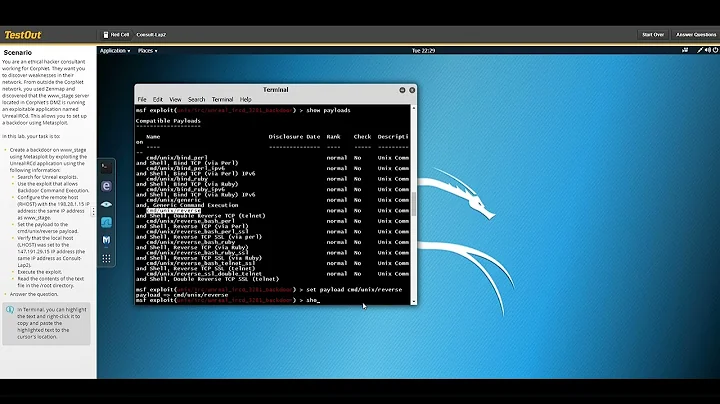Viewport: 720px width, 404px height.
Task: Click the Answer Questions button
Action: 696,35
